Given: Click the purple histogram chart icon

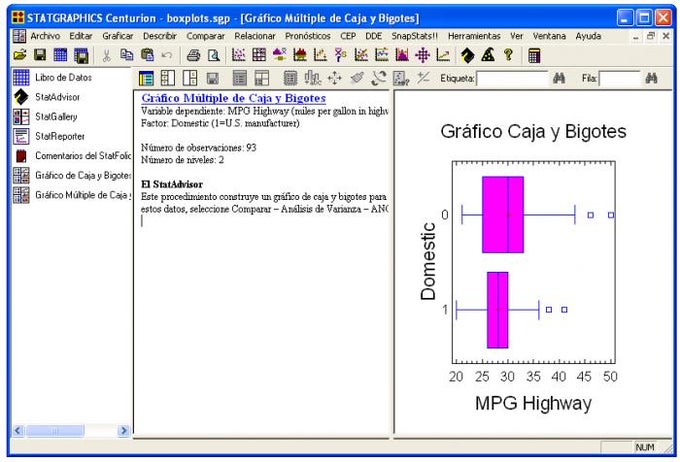Looking at the screenshot, I should click(402, 55).
